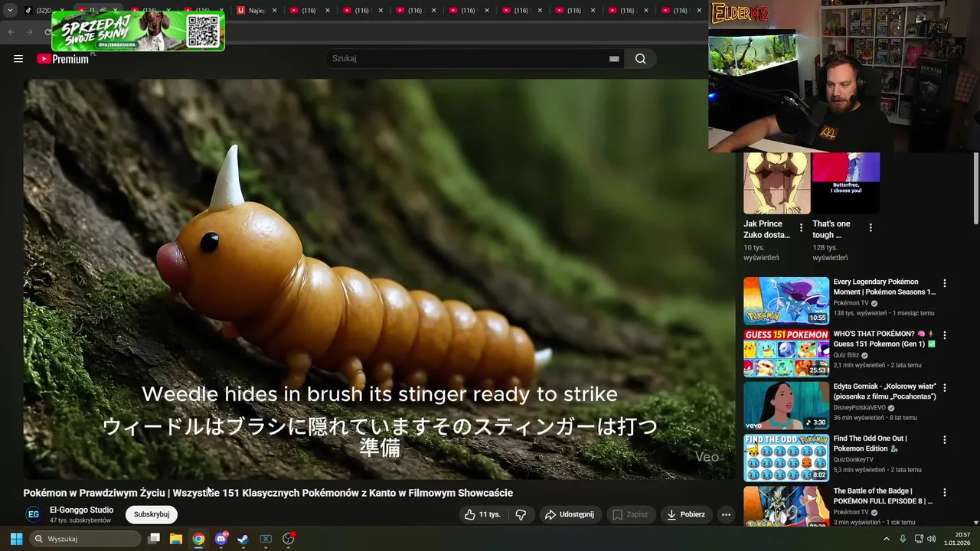Screen dimensions: 980x551
Task: Open options menu for Jak Prince Zuko
Action: coord(801,228)
